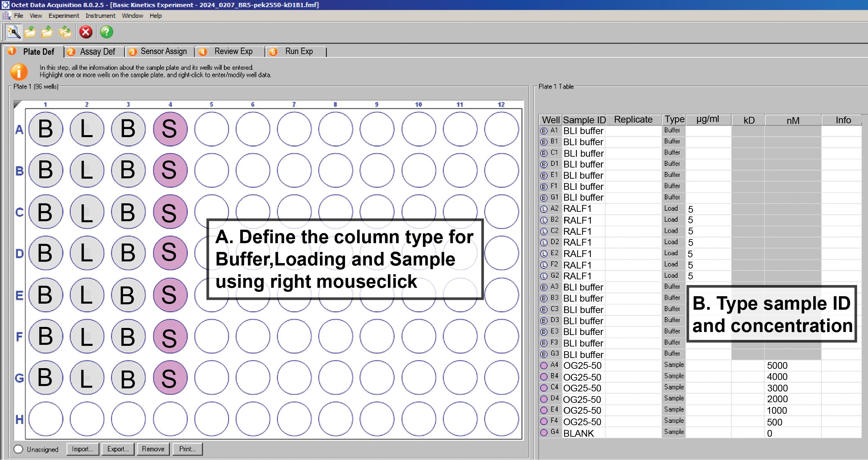Go to the Sensor Assign tab
The width and height of the screenshot is (868, 460).
point(160,51)
